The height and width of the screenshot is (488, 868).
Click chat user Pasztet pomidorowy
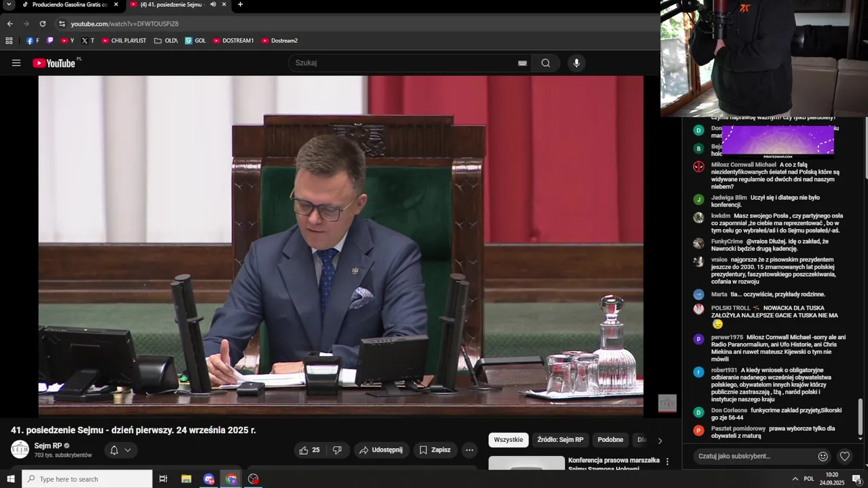pyautogui.click(x=738, y=428)
